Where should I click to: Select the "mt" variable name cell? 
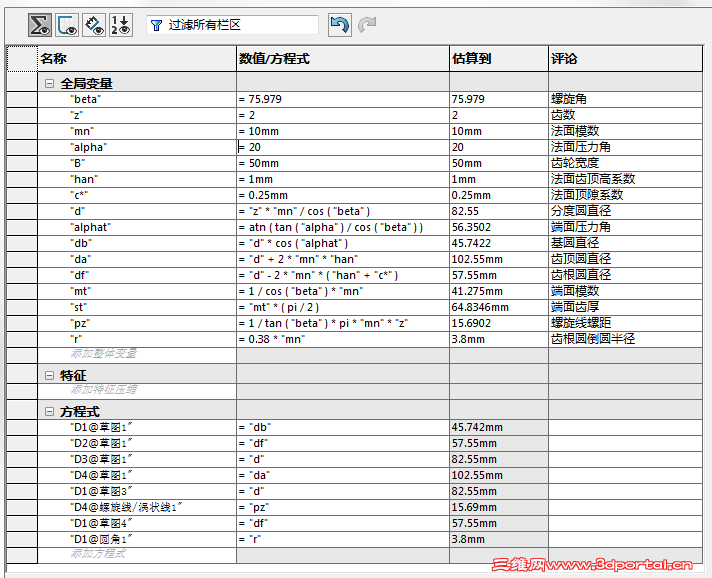pos(137,291)
